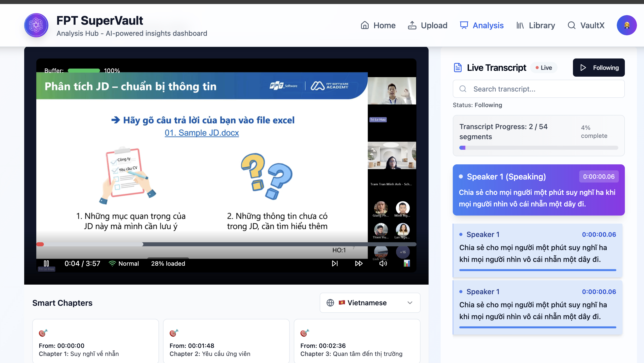Mute the video volume speaker icon
The image size is (644, 363).
[383, 263]
